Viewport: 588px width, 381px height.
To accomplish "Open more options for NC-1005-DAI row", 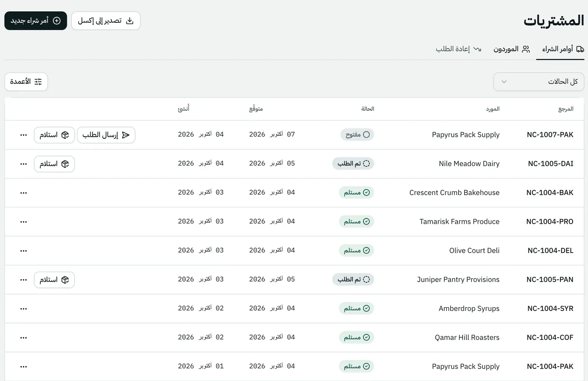I will (x=24, y=164).
